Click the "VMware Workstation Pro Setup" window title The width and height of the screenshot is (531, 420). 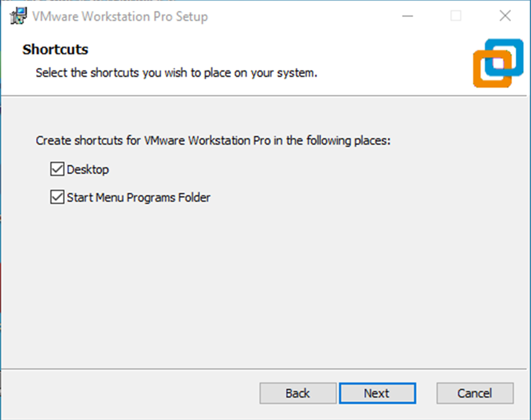[x=119, y=16]
